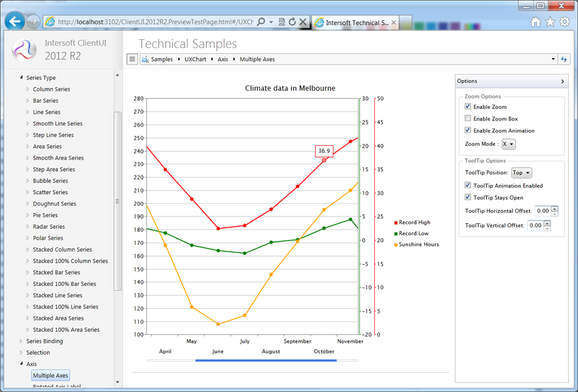Collapse the Series Type tree node
Image resolution: width=578 pixels, height=392 pixels.
click(x=21, y=77)
